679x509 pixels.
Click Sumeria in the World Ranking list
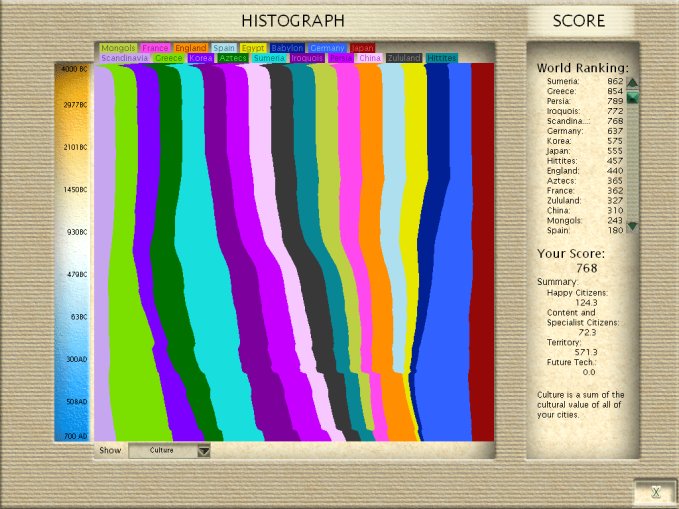click(x=563, y=81)
